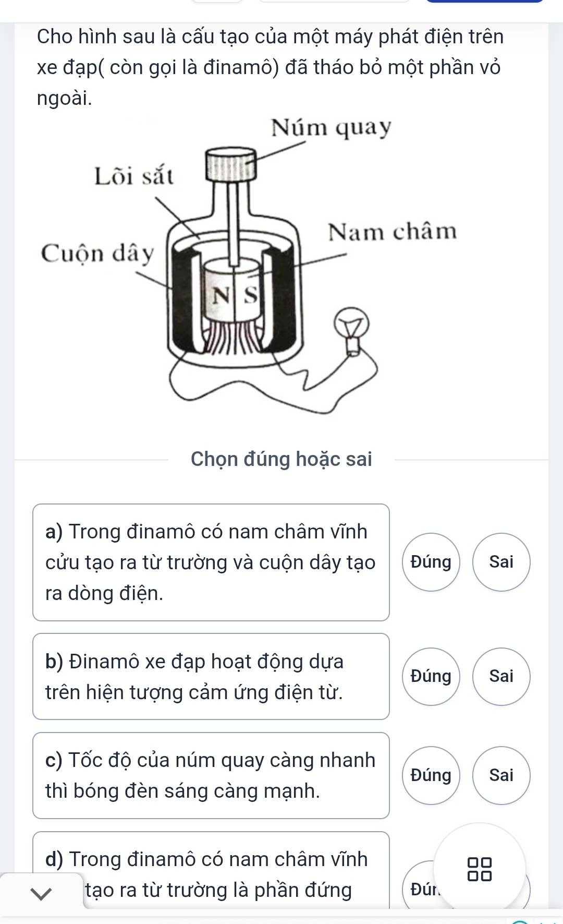Click the dynamo structure diagram image

(249, 266)
